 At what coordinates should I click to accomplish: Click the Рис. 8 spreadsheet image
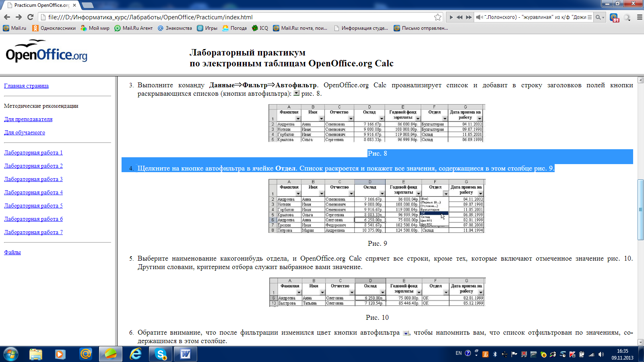377,123
